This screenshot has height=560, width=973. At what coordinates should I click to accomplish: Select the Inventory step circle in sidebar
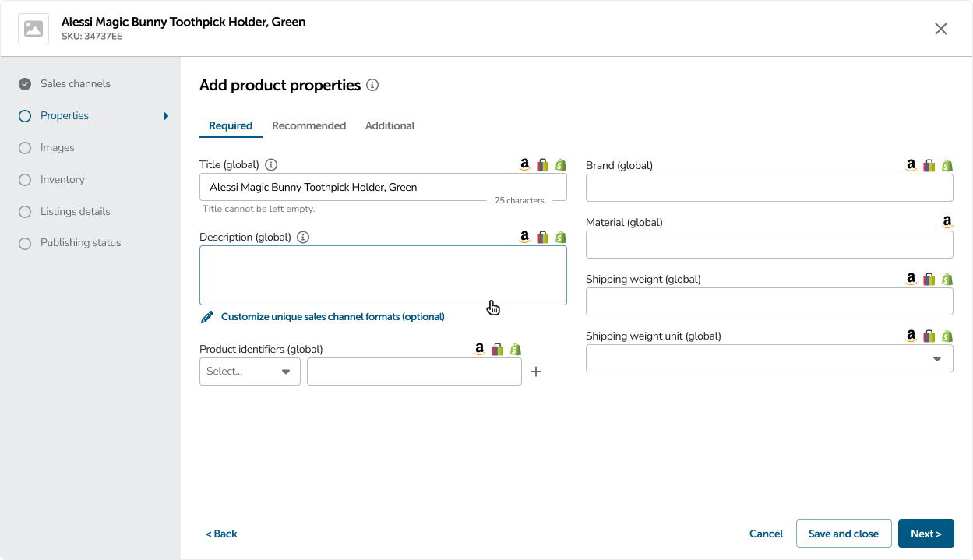[x=25, y=180]
